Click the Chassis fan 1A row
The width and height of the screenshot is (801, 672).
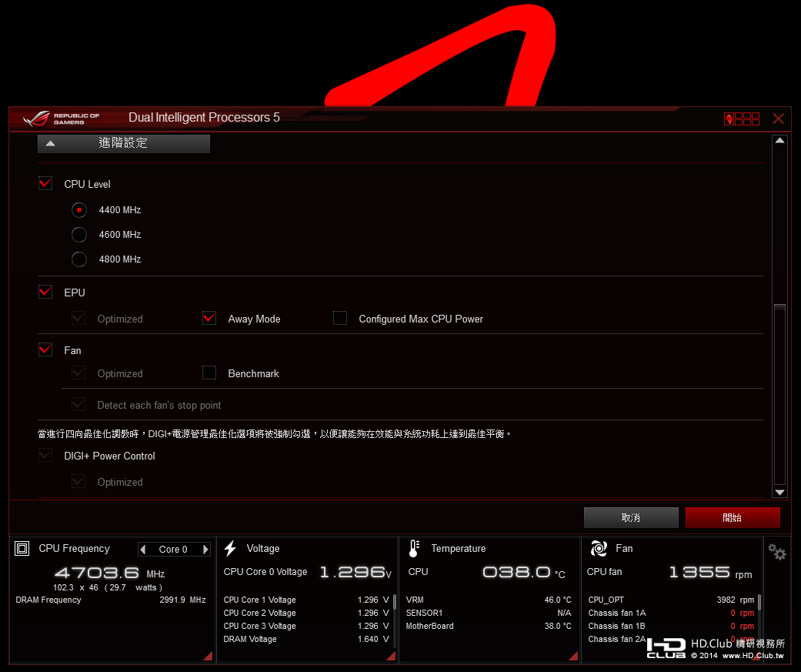pos(671,613)
